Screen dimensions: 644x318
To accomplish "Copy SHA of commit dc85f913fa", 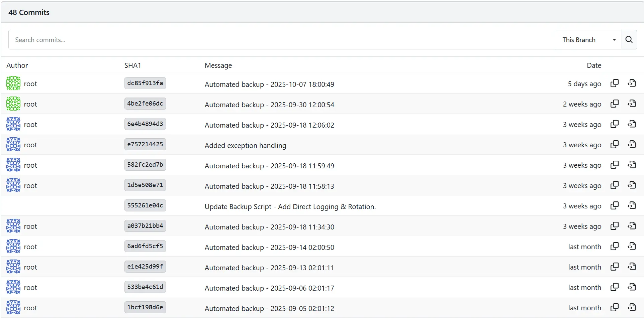I will pos(614,83).
